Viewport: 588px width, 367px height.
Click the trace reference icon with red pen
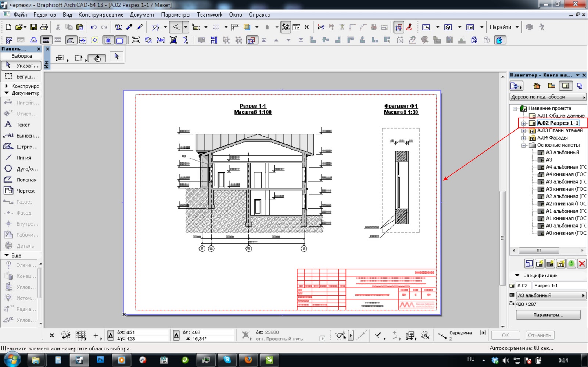click(409, 27)
